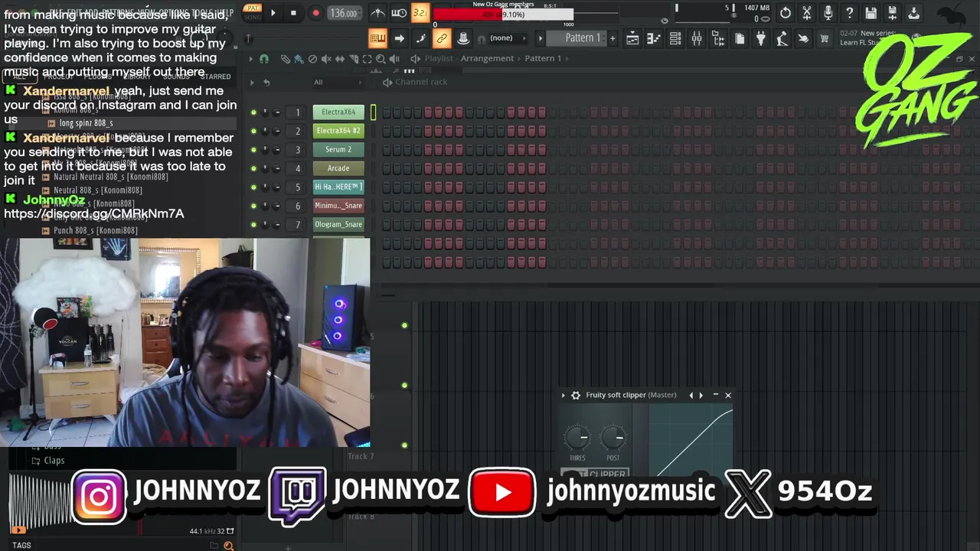The image size is (980, 551).
Task: Select the playlist paint brush tool
Action: [298, 59]
